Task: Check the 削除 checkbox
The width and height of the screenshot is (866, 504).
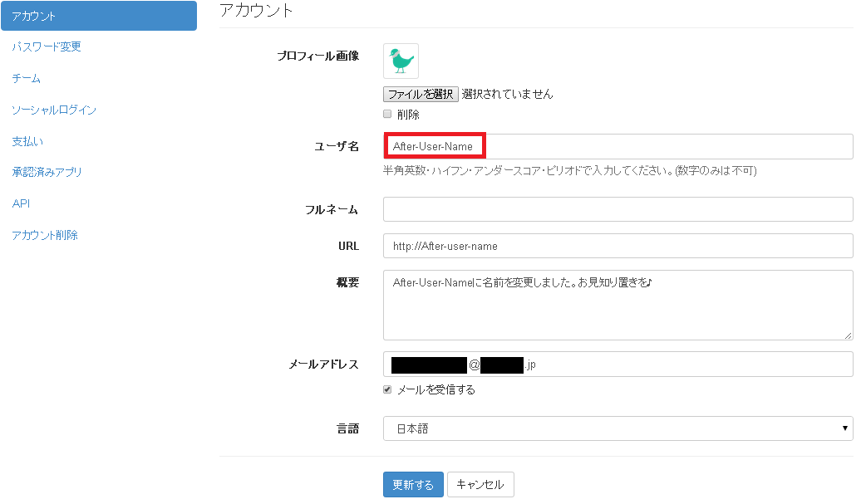Action: pos(387,114)
